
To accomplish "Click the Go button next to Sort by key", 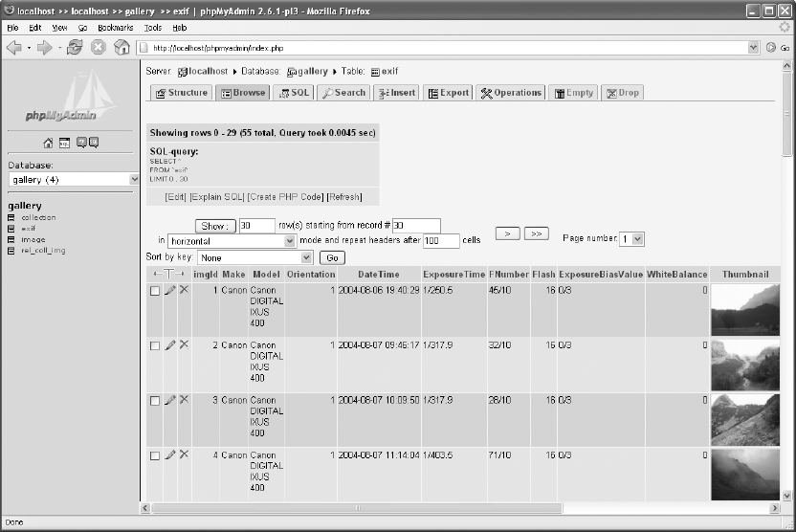I will tap(333, 258).
